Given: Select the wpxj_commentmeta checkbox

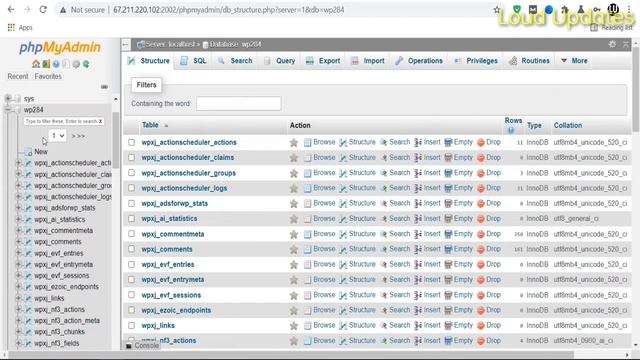Looking at the screenshot, I should [x=131, y=234].
